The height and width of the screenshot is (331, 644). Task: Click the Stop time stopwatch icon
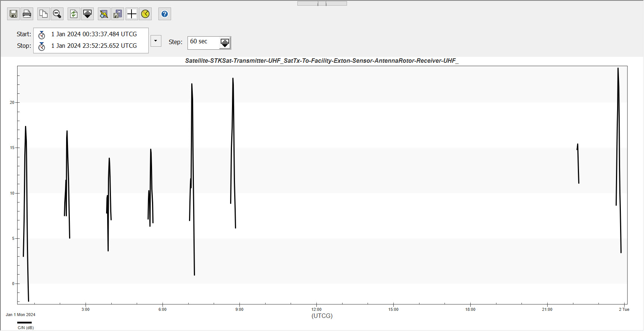point(42,46)
